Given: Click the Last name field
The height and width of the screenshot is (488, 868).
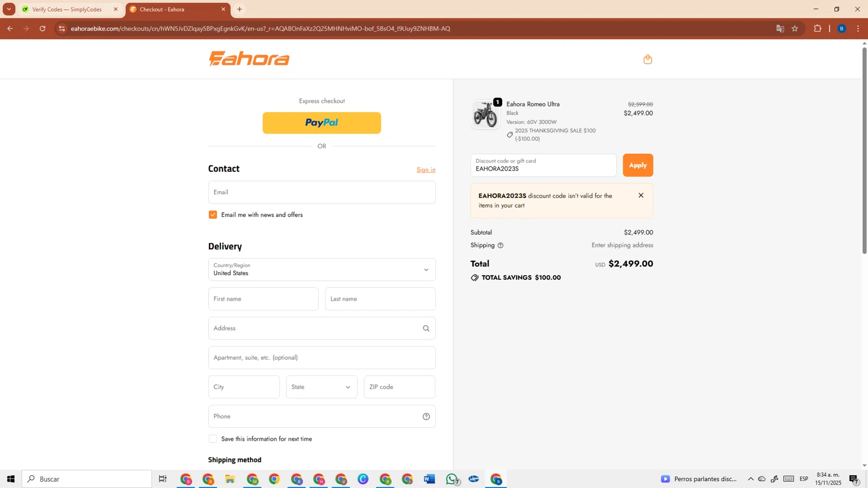Looking at the screenshot, I should (x=380, y=299).
